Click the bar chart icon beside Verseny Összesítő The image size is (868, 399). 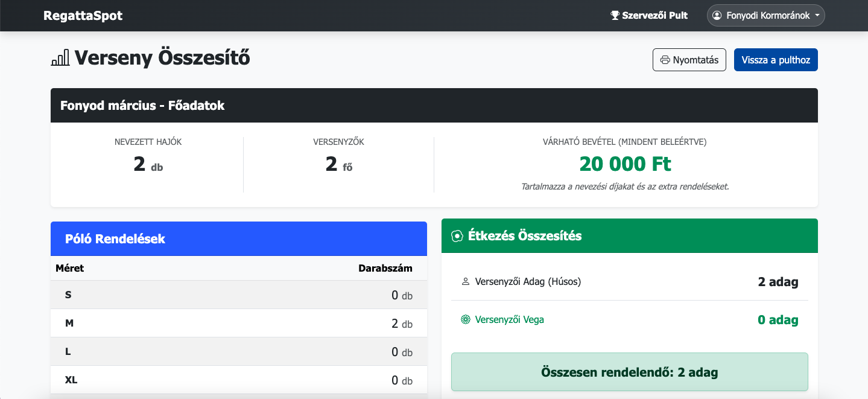click(60, 59)
